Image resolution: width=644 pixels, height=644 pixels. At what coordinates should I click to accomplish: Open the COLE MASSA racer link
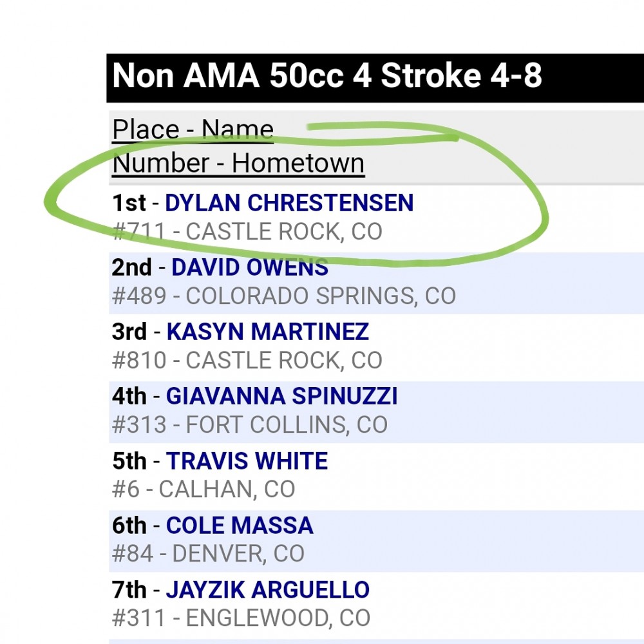[x=240, y=525]
